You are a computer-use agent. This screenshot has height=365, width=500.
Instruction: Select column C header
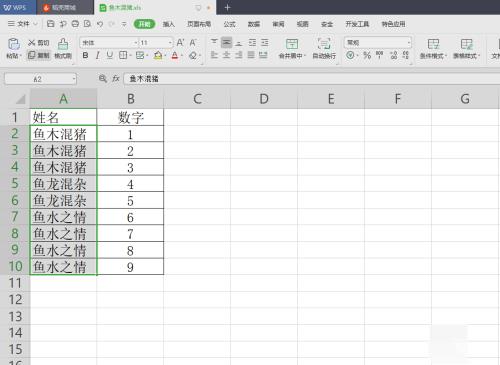[x=197, y=99]
